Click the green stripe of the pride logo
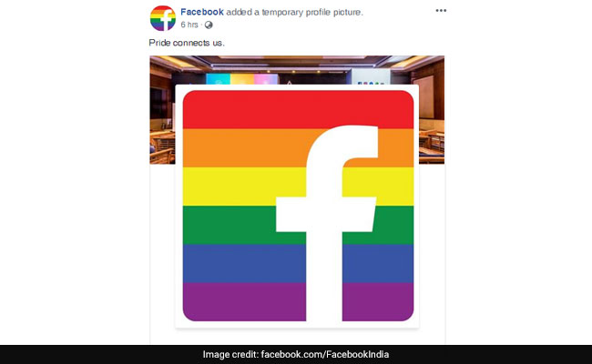This screenshot has height=364, width=592. (229, 225)
